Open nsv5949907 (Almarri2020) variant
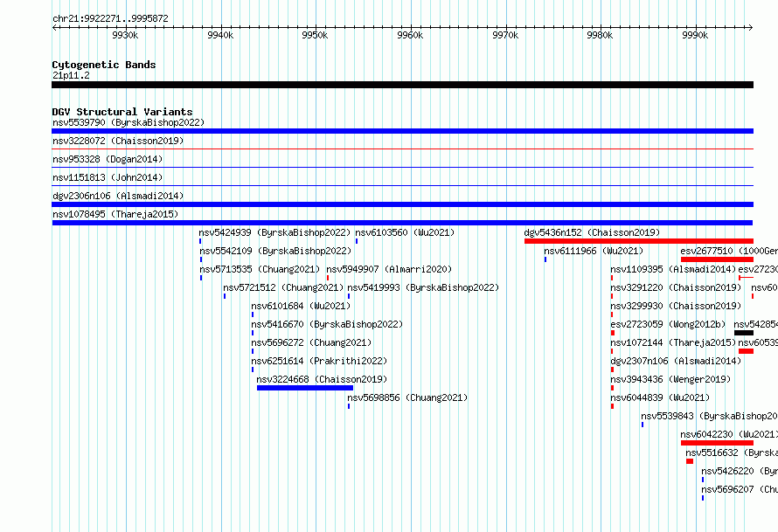 tap(389, 269)
